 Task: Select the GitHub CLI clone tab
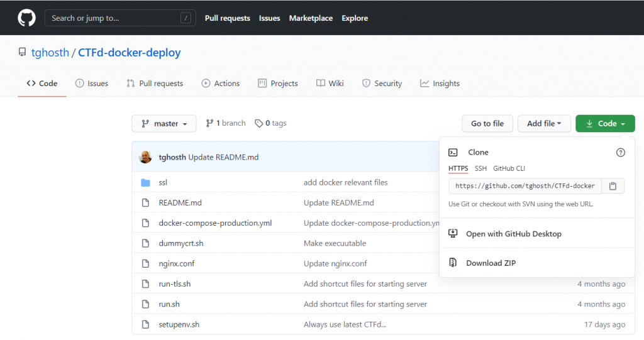[x=509, y=168]
